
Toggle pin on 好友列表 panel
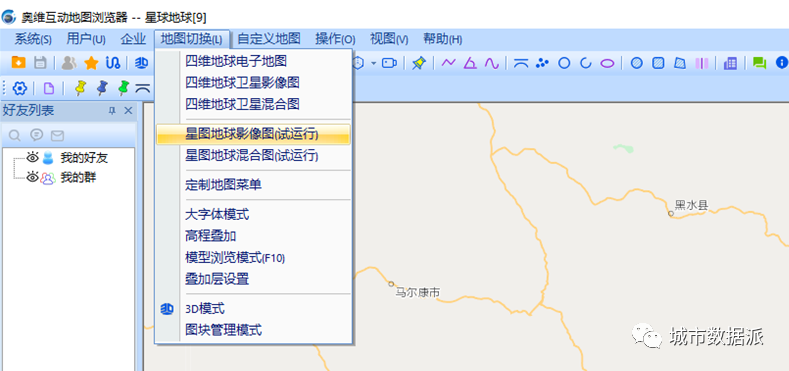pyautogui.click(x=112, y=111)
